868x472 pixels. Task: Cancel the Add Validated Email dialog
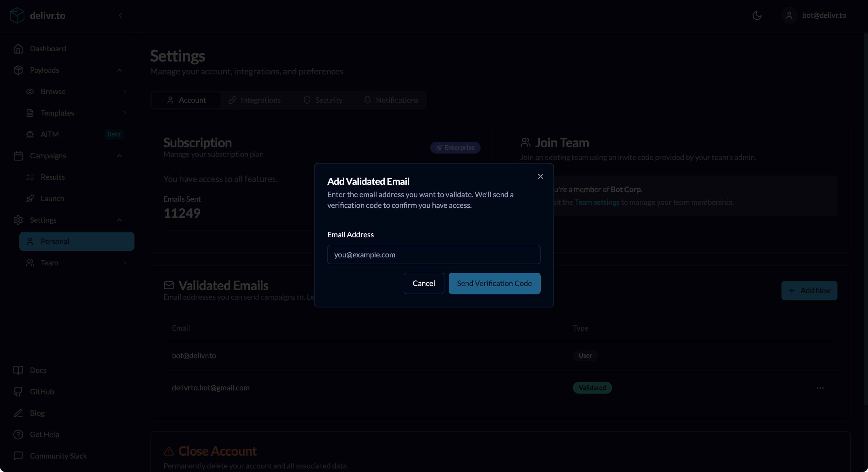click(x=424, y=283)
